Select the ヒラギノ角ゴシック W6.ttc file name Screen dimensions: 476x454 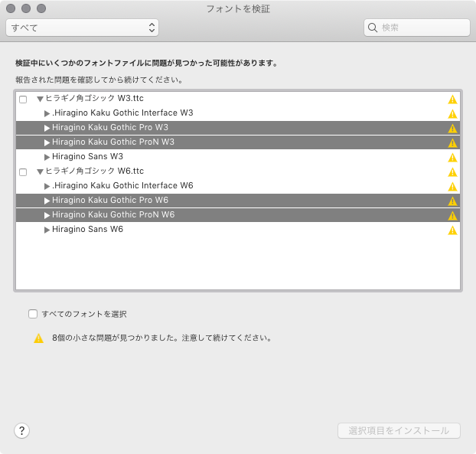(94, 171)
